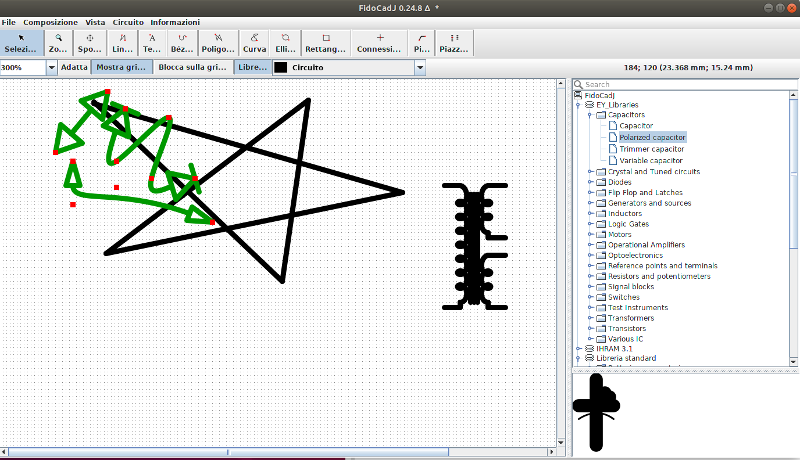Select the Bézier curve tool
800x460 pixels.
point(182,42)
